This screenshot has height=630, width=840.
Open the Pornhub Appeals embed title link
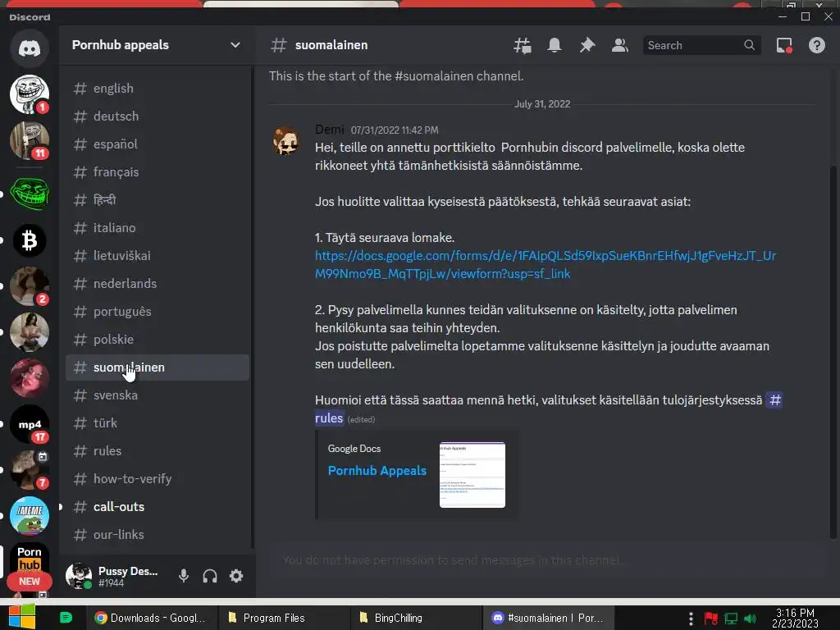point(377,470)
